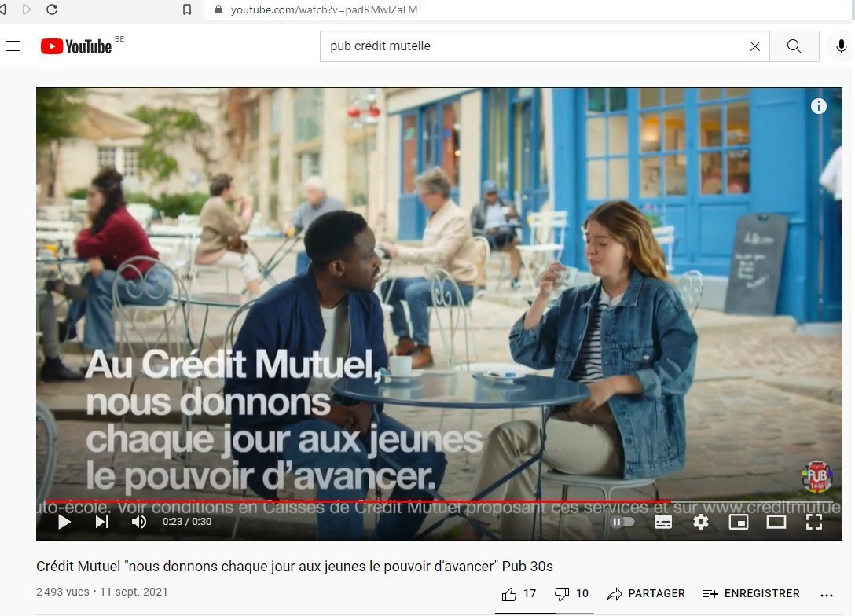Mute the video volume speaker
Viewport: 855px width, 616px height.
tap(139, 522)
